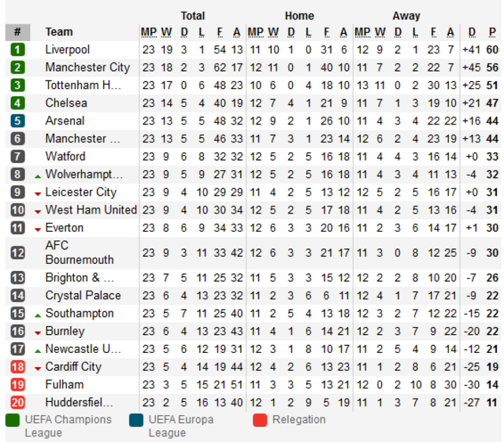504x442 pixels.
Task: Click the blue rank 5 Arsenal badge
Action: point(17,121)
